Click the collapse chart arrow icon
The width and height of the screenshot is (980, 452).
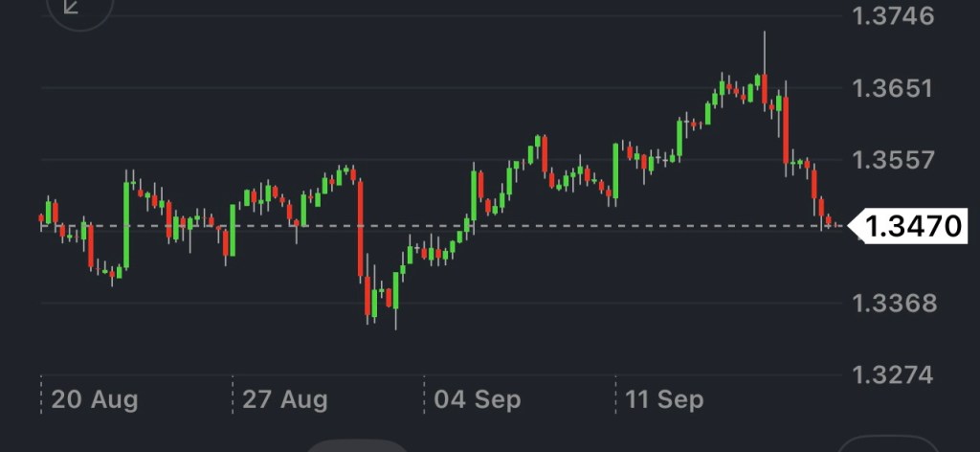[x=72, y=7]
